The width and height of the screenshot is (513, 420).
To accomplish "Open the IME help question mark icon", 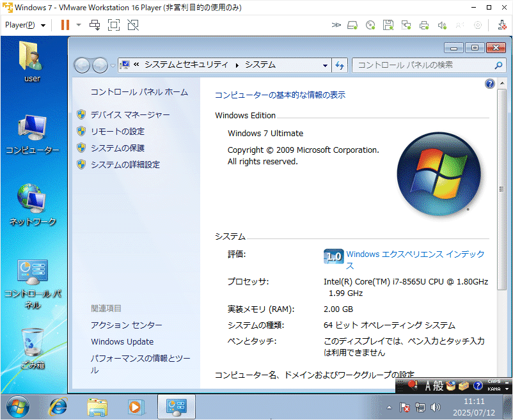I will (478, 386).
